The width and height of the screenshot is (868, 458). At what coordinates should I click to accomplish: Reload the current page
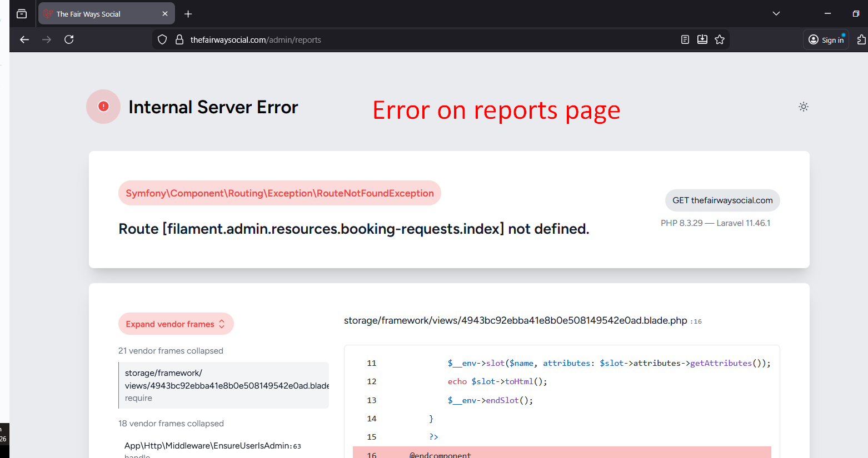tap(69, 39)
